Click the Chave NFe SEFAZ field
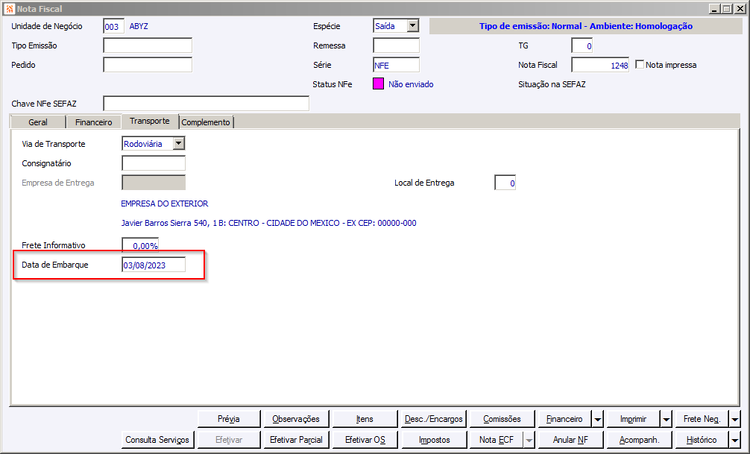750x454 pixels. [x=206, y=103]
